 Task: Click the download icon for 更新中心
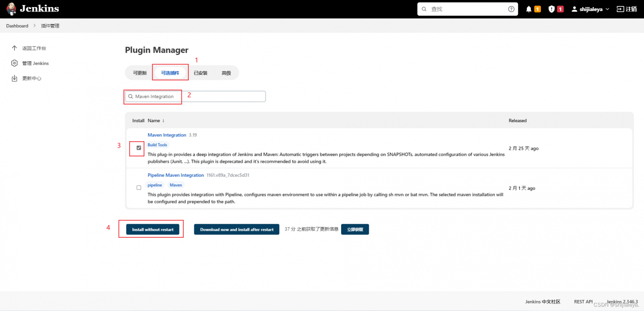(15, 78)
